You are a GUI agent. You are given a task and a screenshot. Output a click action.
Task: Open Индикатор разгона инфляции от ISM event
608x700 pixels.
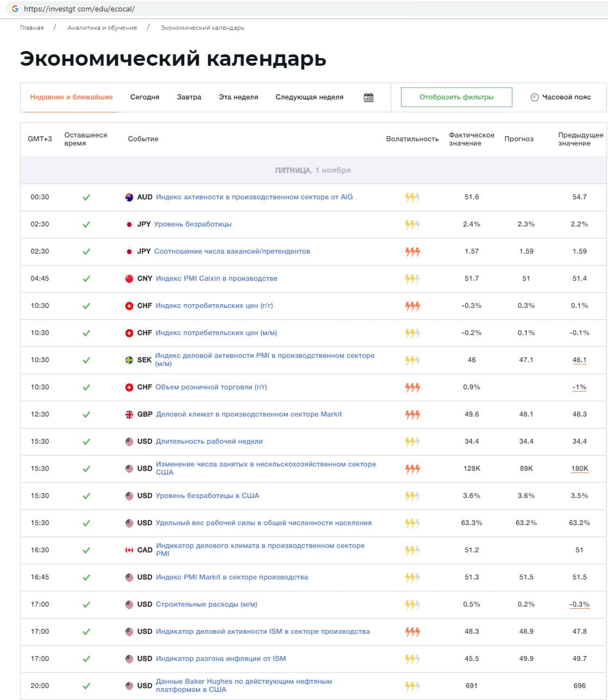pos(221,659)
